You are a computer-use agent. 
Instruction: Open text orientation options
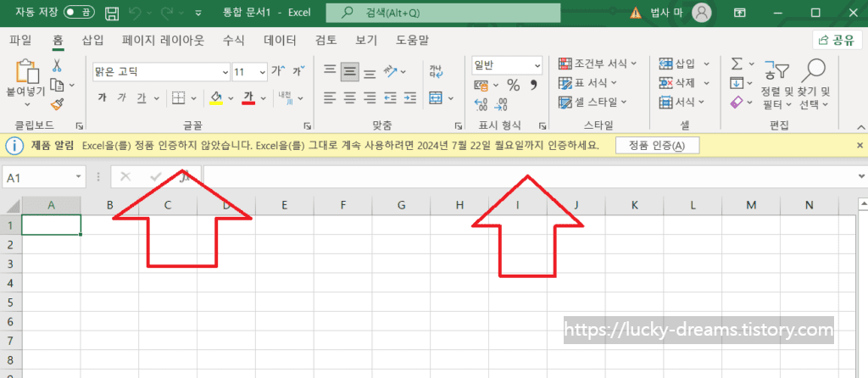pyautogui.click(x=392, y=71)
